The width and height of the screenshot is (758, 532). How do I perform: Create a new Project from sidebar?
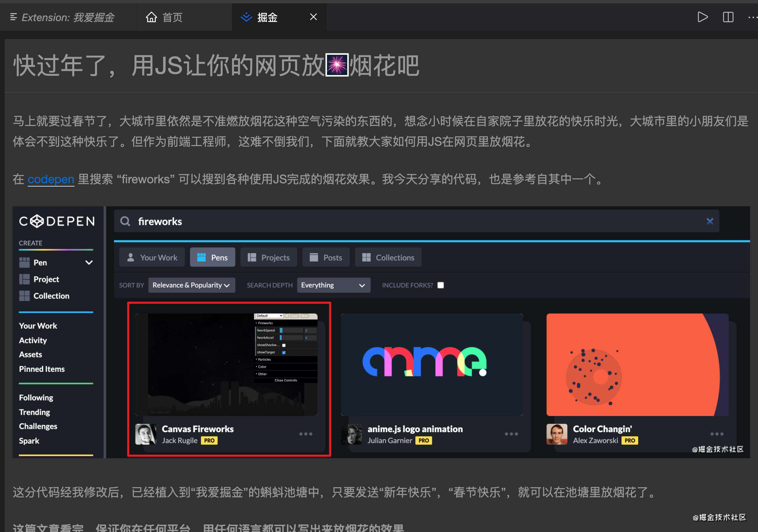pos(46,279)
